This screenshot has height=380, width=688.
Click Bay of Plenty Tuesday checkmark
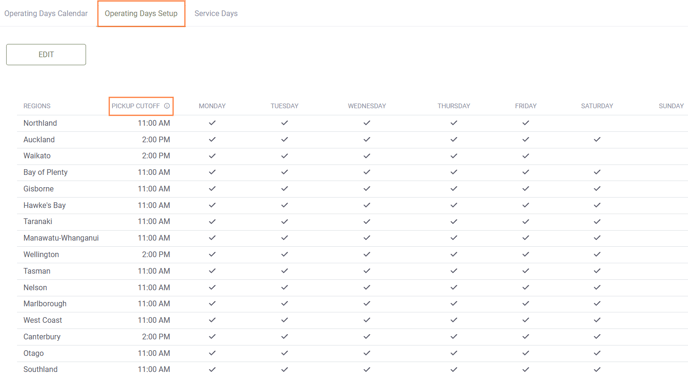tap(284, 172)
